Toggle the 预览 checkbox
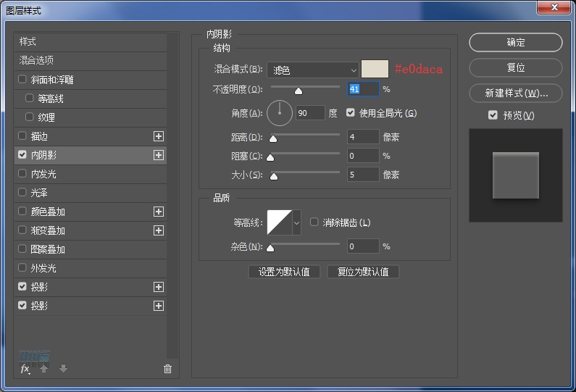This screenshot has width=576, height=392. pyautogui.click(x=493, y=115)
